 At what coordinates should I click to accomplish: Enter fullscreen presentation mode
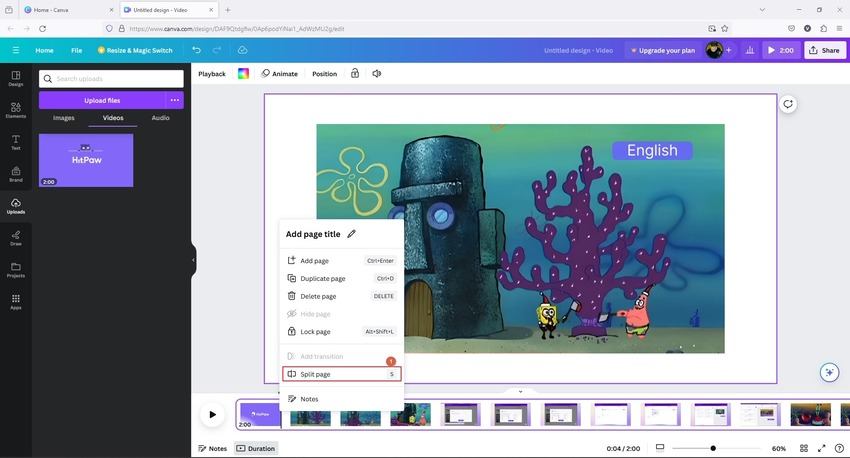tap(822, 448)
